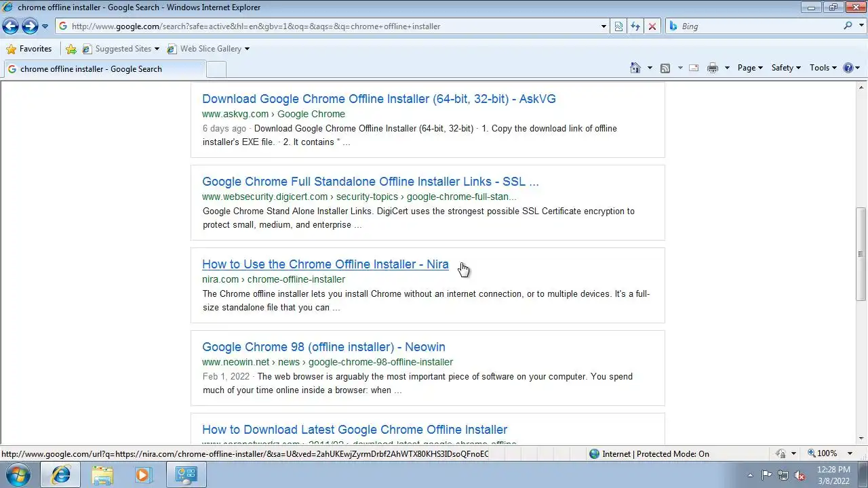Click the www.neowin.net news URL text
Screen dimensions: 868x488
point(328,362)
